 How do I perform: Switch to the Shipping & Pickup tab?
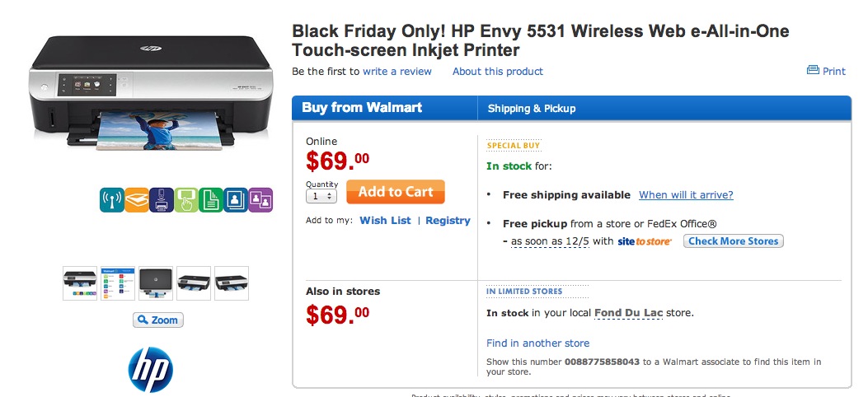532,108
